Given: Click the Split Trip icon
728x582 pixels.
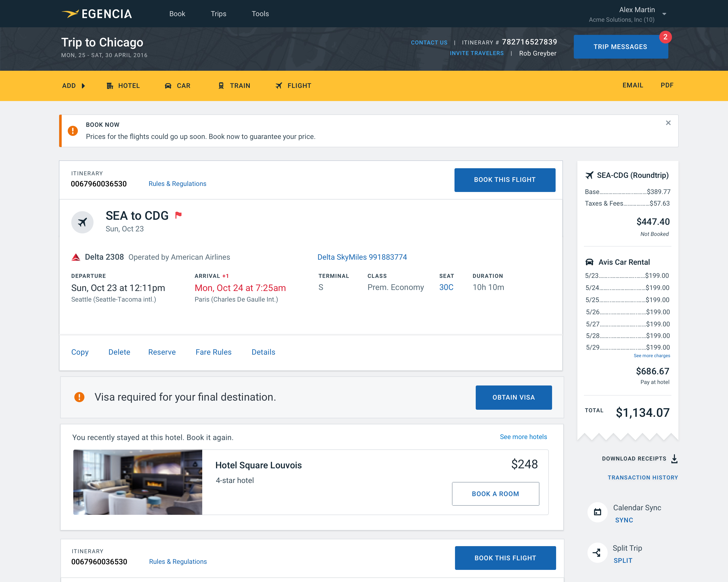Looking at the screenshot, I should [597, 553].
